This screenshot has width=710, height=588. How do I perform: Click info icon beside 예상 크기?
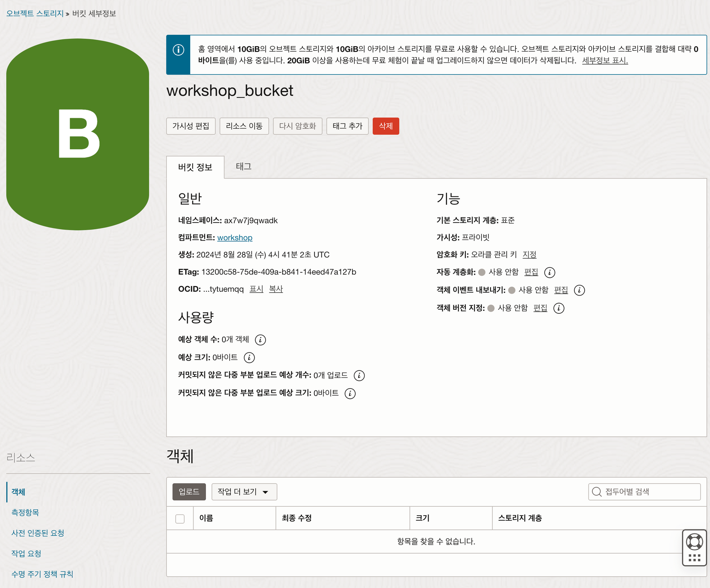point(249,357)
